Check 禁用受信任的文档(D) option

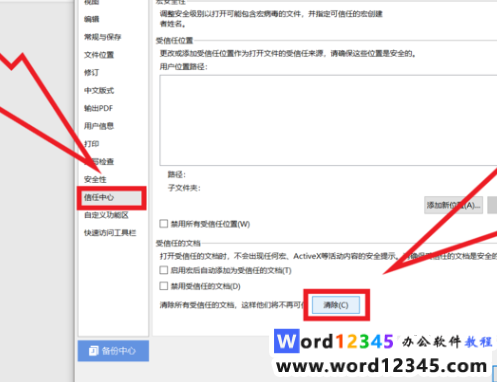(163, 286)
